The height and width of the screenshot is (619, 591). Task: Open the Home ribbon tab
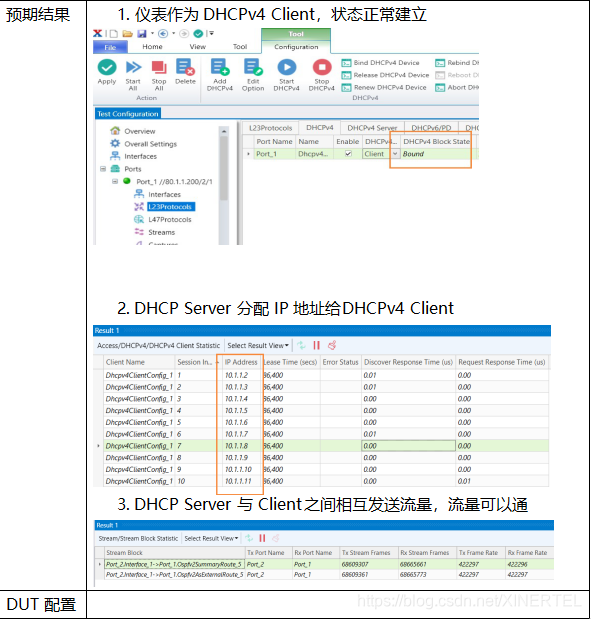pyautogui.click(x=152, y=47)
